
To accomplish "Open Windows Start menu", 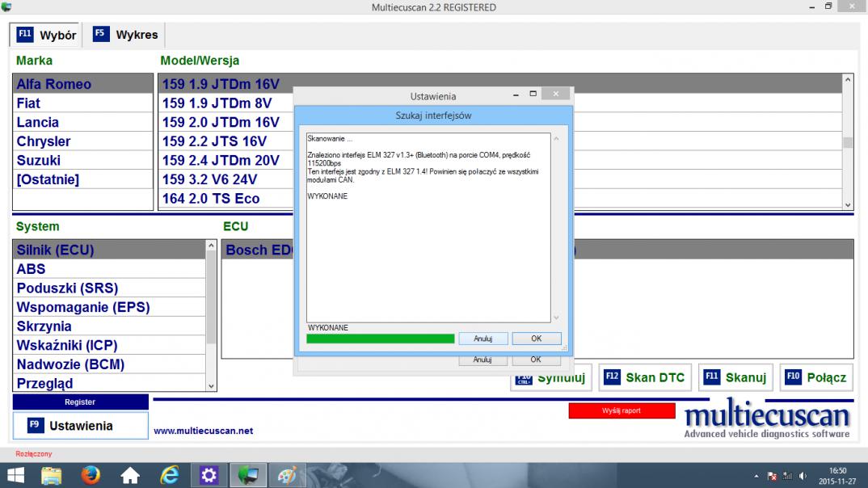I will pyautogui.click(x=15, y=476).
